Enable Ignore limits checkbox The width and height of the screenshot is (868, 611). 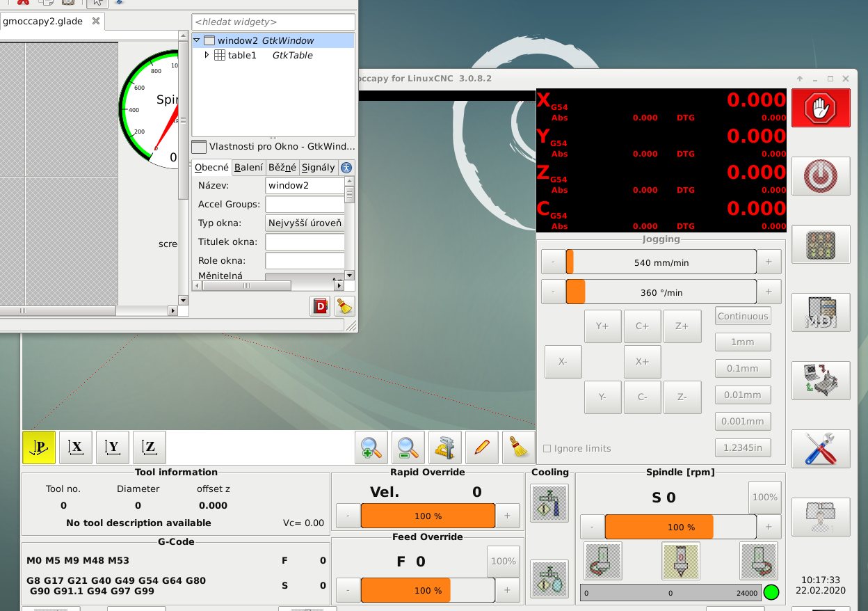click(x=547, y=449)
